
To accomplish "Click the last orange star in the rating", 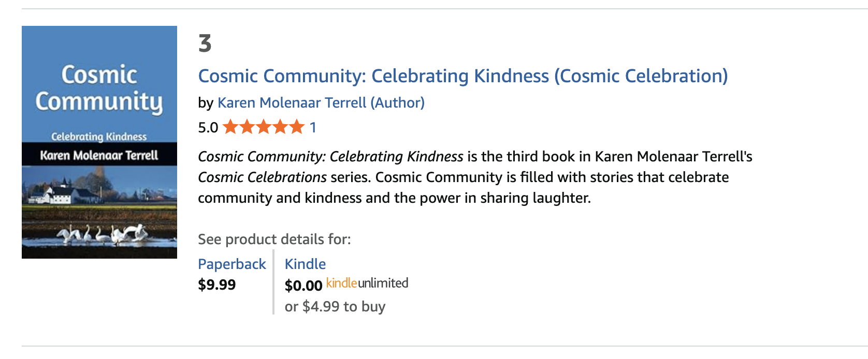I will [297, 127].
